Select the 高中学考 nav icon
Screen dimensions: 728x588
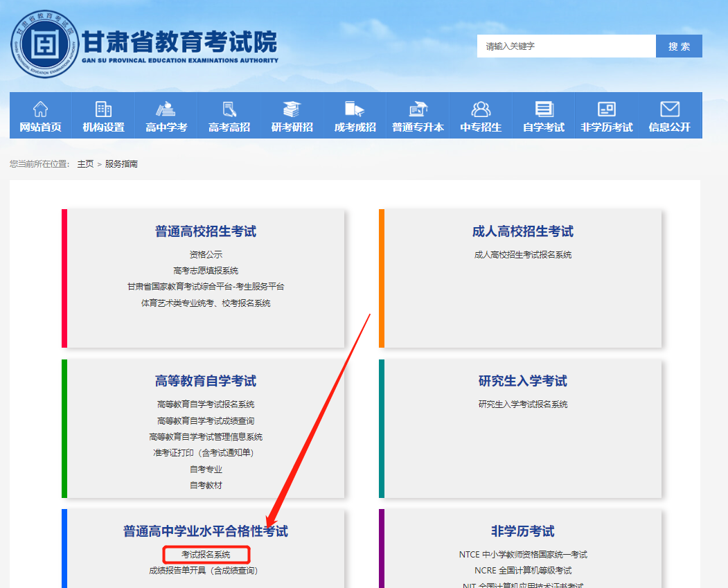tap(166, 109)
